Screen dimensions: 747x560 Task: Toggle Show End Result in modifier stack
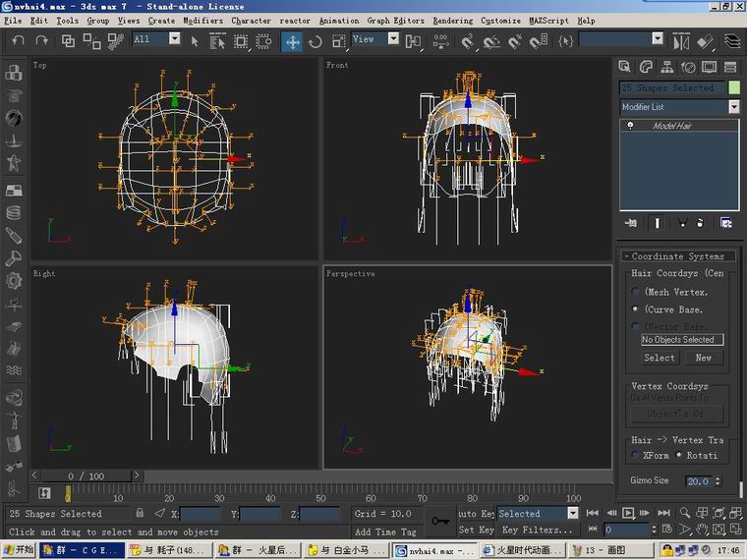[x=657, y=223]
